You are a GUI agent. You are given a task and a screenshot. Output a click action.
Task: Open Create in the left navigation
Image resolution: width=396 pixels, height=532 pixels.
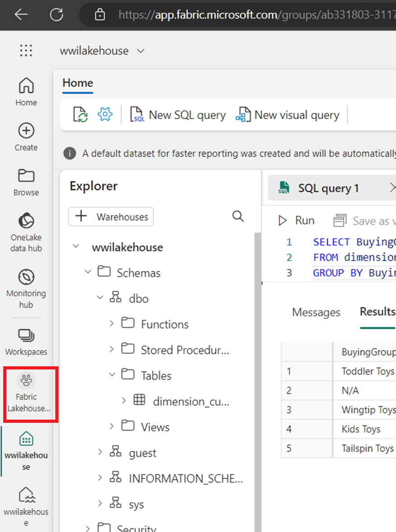click(x=26, y=137)
